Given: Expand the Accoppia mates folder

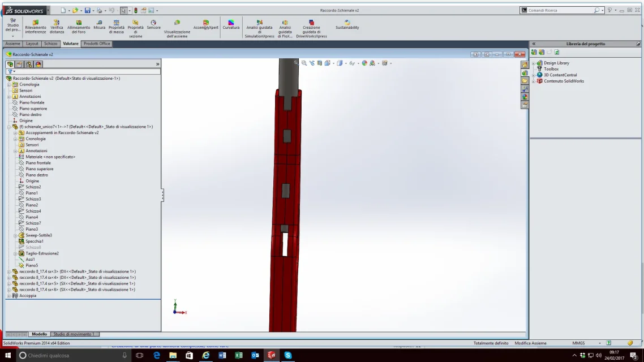Looking at the screenshot, I should click(x=9, y=296).
